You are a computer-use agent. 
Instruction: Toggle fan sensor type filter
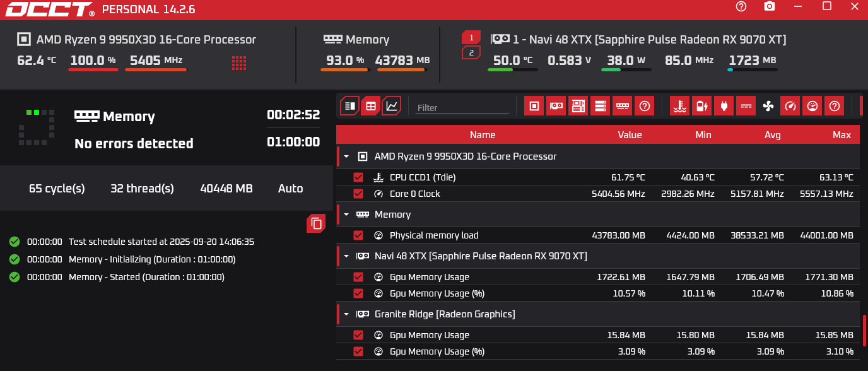click(x=768, y=106)
